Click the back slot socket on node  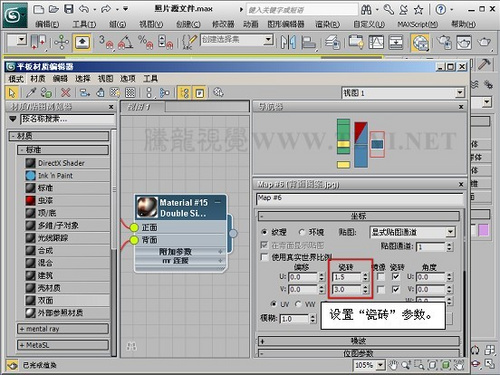(134, 240)
